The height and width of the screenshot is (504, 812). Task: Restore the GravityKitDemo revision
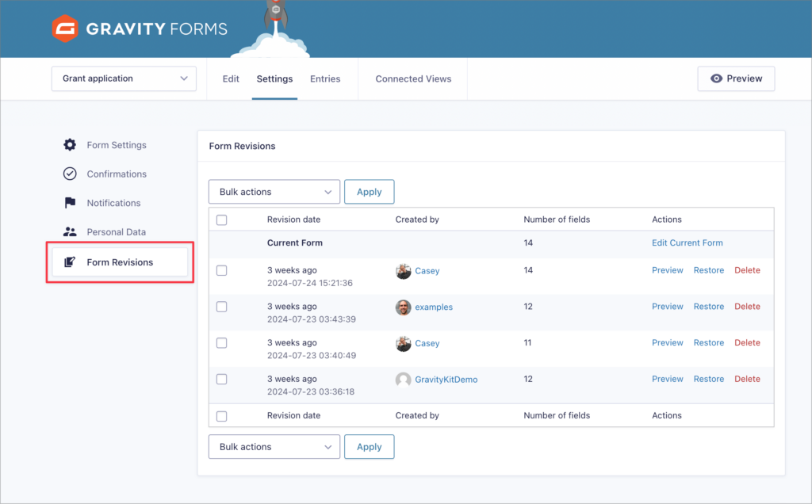(x=709, y=379)
